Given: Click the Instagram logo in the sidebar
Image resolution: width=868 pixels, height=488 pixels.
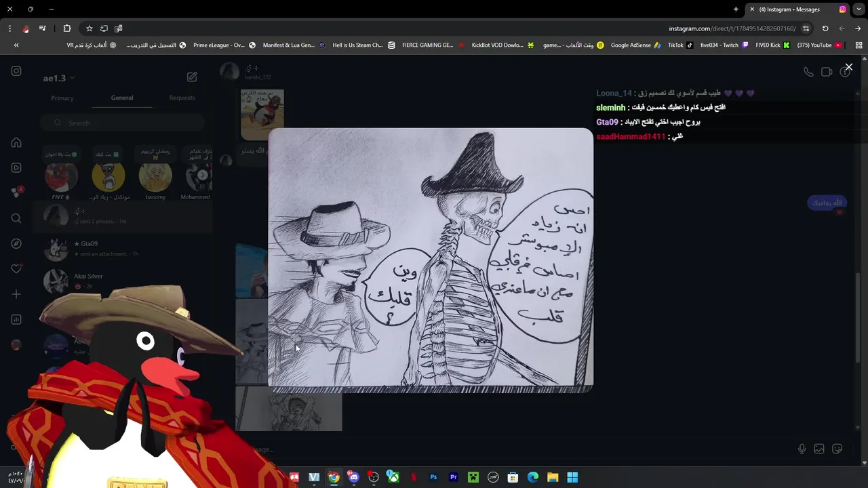Looking at the screenshot, I should point(16,71).
